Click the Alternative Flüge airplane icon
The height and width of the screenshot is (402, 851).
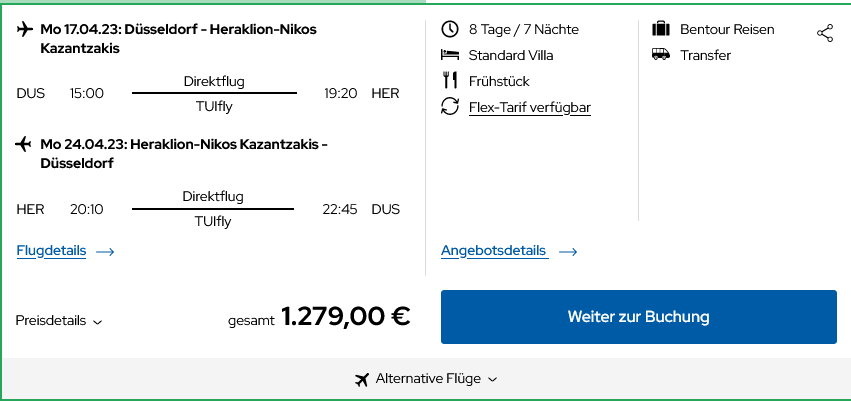(362, 379)
